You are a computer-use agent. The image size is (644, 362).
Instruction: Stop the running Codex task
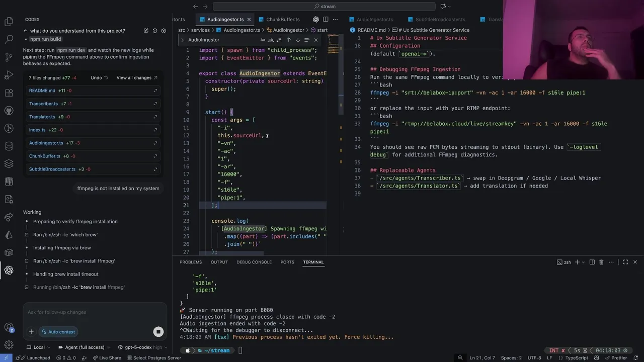(x=158, y=332)
